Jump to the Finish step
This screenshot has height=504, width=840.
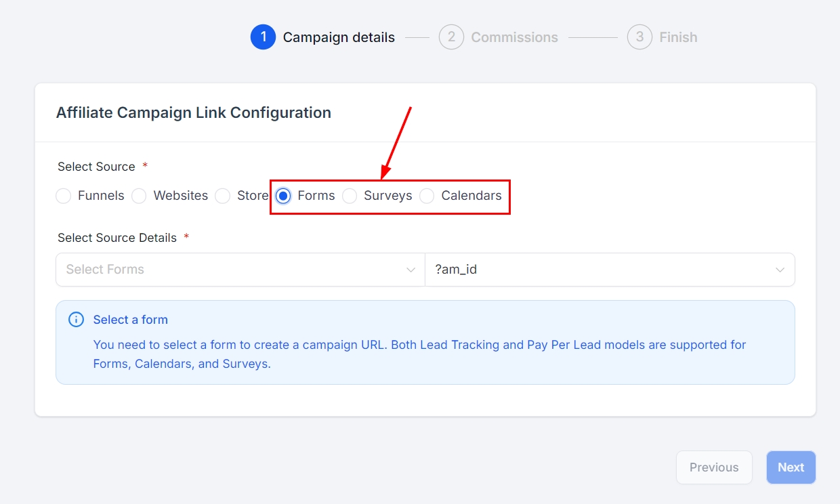[x=678, y=37]
